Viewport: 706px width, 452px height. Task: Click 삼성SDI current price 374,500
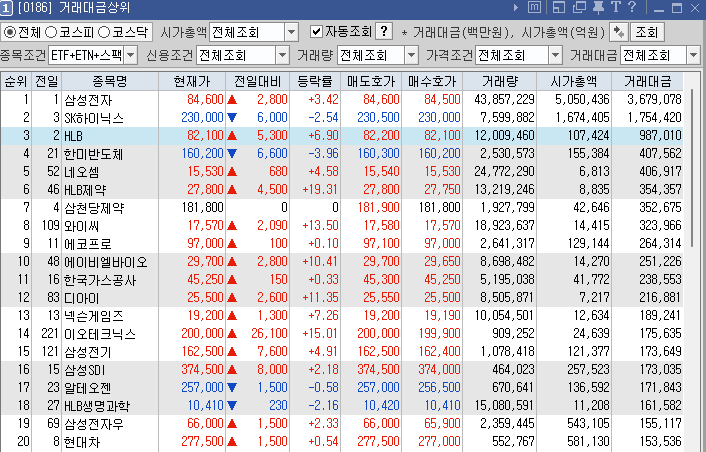point(202,369)
